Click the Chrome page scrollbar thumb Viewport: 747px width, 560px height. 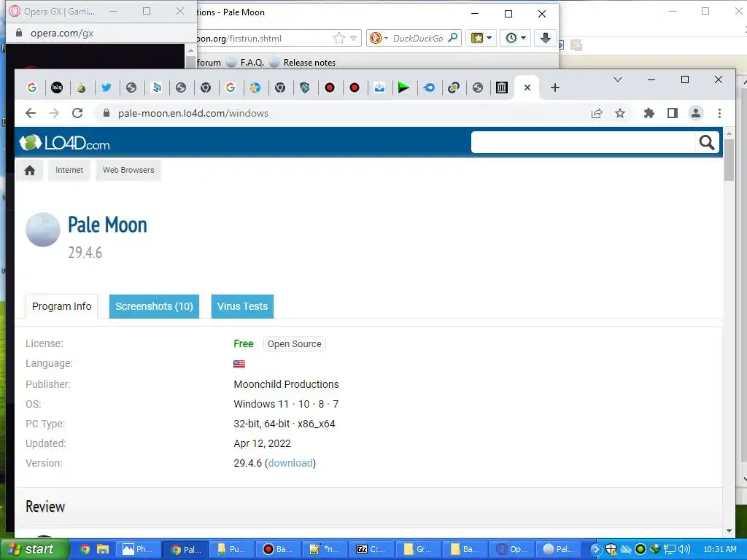pos(729,160)
